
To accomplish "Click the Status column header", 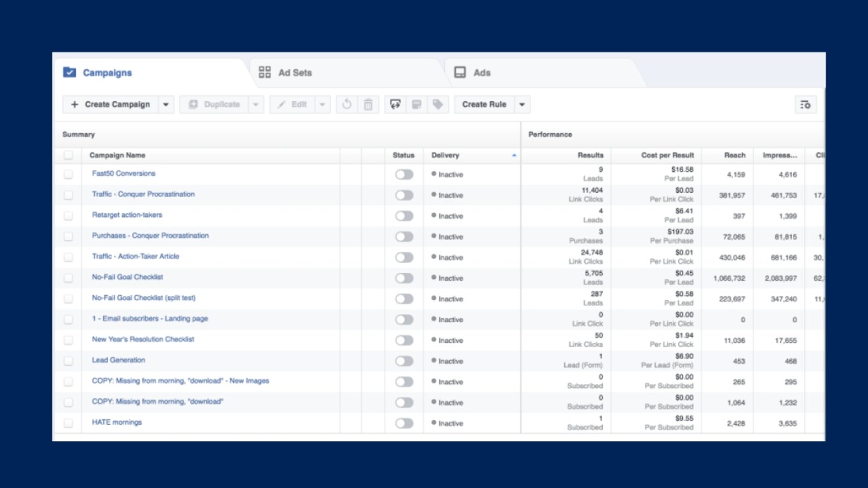I will (404, 155).
